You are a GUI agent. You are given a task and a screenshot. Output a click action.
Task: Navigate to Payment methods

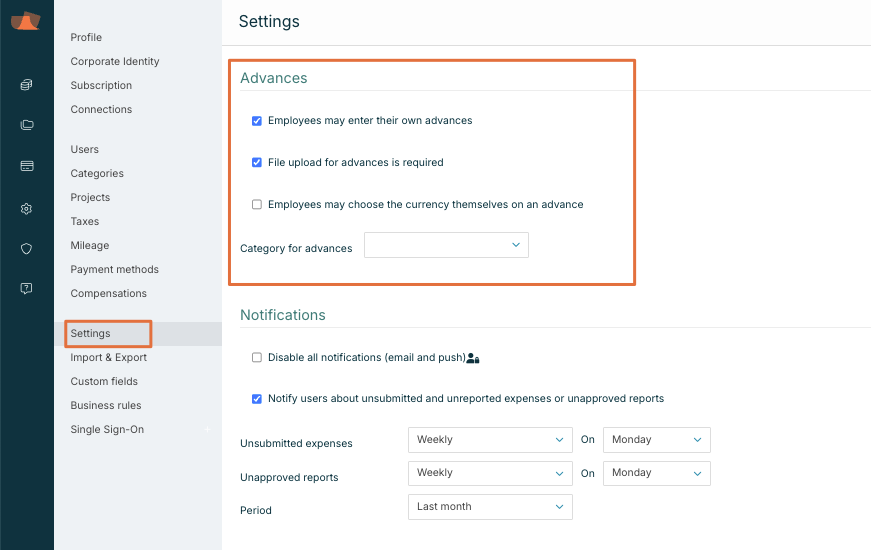click(x=114, y=270)
